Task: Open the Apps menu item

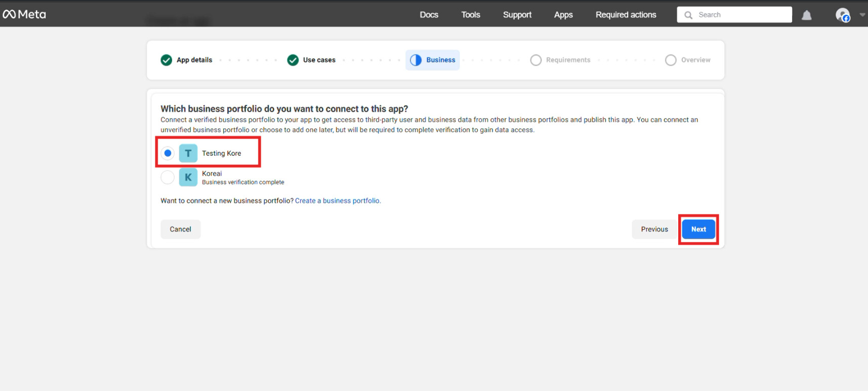Action: (563, 15)
